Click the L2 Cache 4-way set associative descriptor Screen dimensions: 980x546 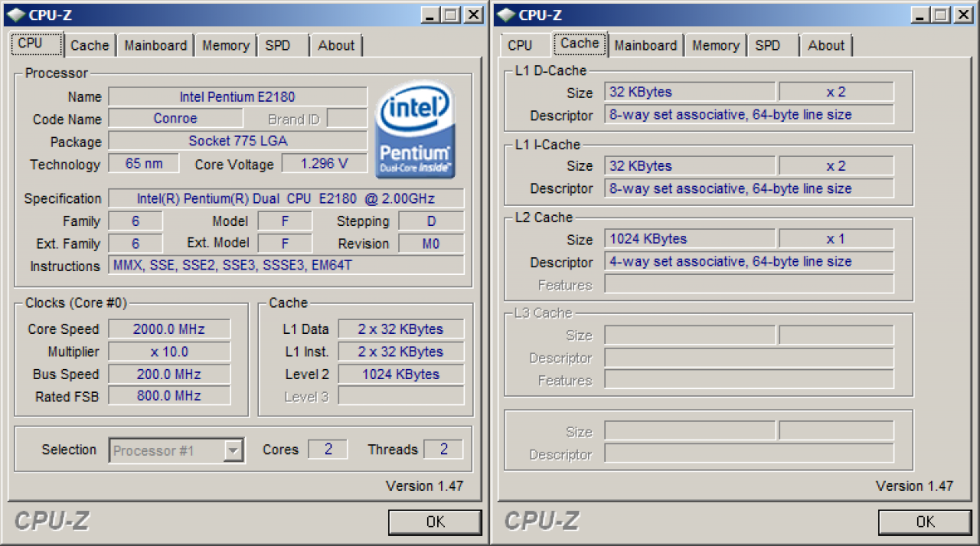pyautogui.click(x=749, y=261)
